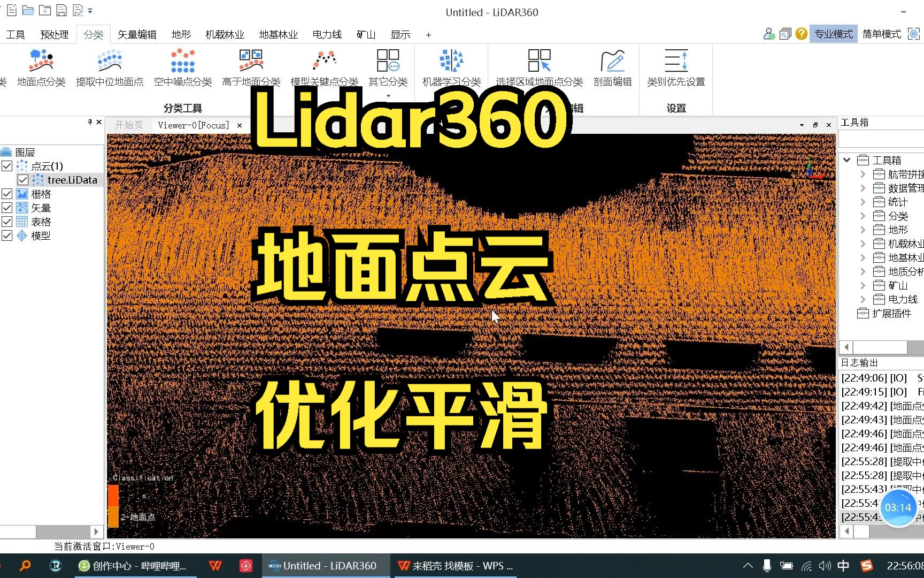Open other classification tools icon
Viewport: 924px width, 578px height.
[388, 60]
